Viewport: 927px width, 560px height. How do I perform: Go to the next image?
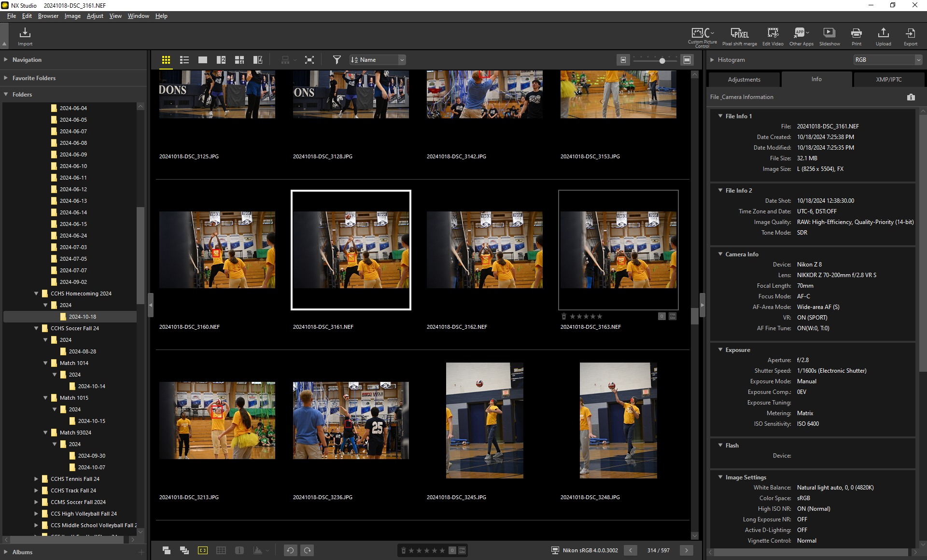[x=687, y=550]
